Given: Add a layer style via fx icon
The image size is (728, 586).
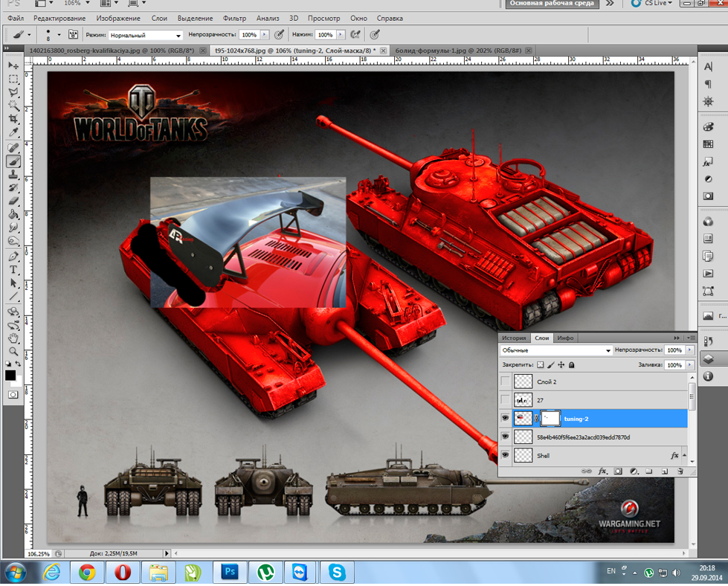Looking at the screenshot, I should [602, 471].
